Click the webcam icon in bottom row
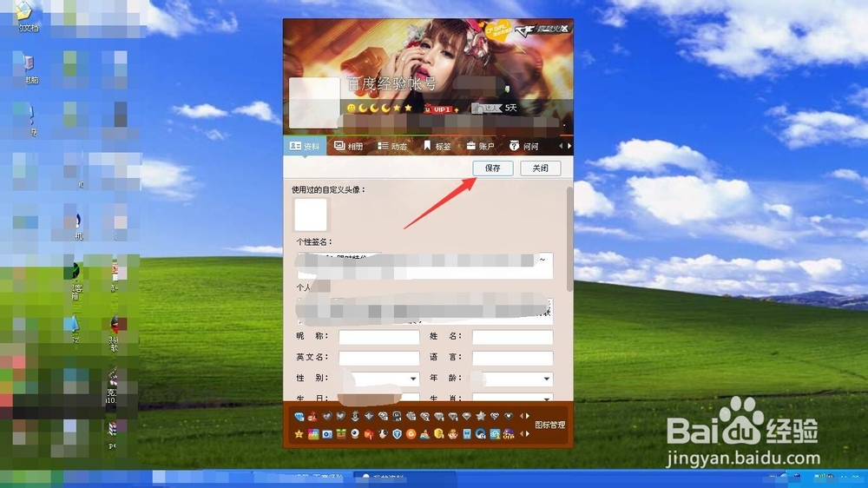Viewport: 868px width, 488px height. point(355,433)
